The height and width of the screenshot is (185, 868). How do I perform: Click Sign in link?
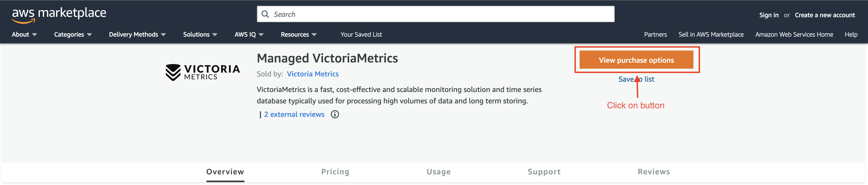click(769, 15)
